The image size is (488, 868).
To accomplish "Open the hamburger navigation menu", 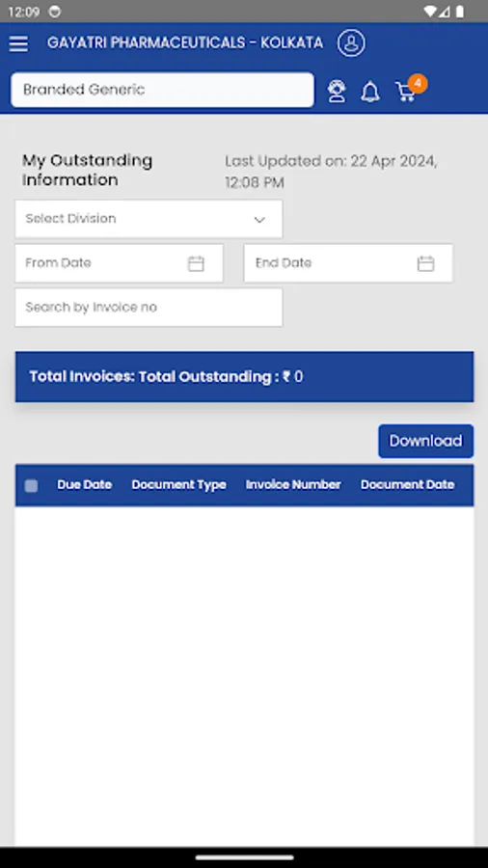I will [x=18, y=43].
